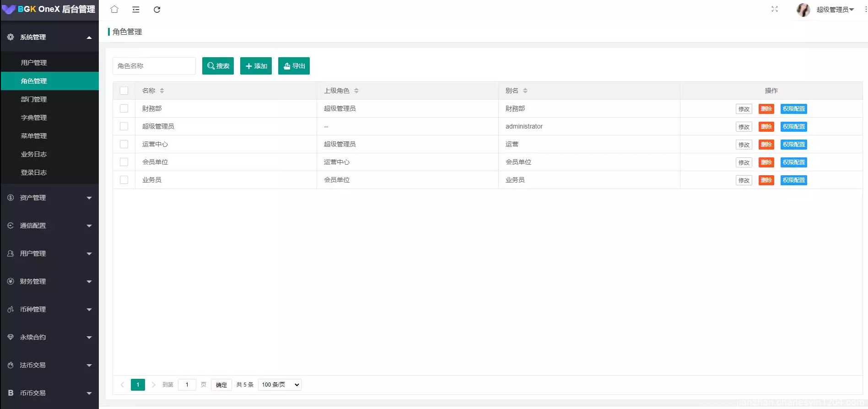Check the 财務部 row checkbox

[124, 108]
